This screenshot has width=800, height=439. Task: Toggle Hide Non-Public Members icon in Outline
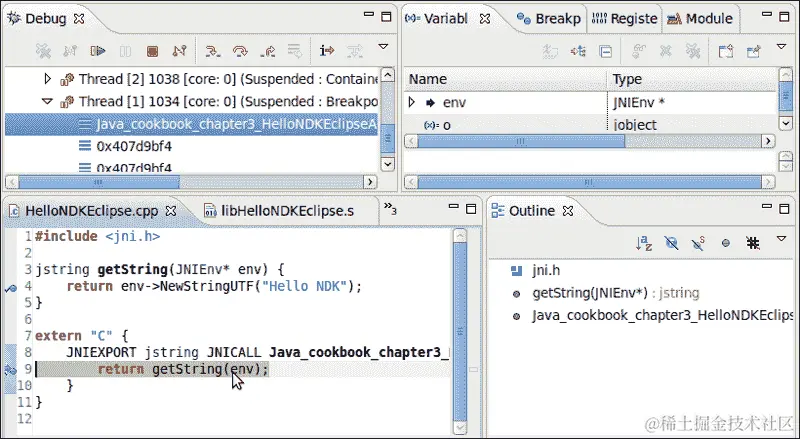click(x=726, y=243)
